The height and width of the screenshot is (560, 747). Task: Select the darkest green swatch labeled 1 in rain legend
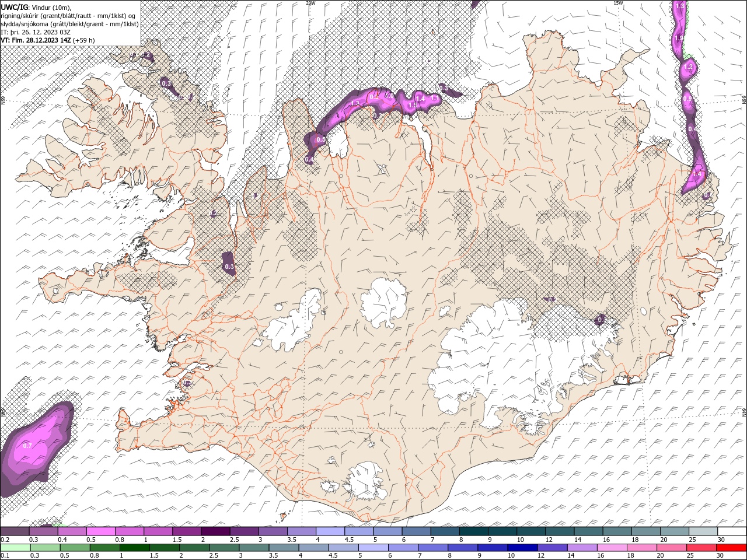pos(135,548)
